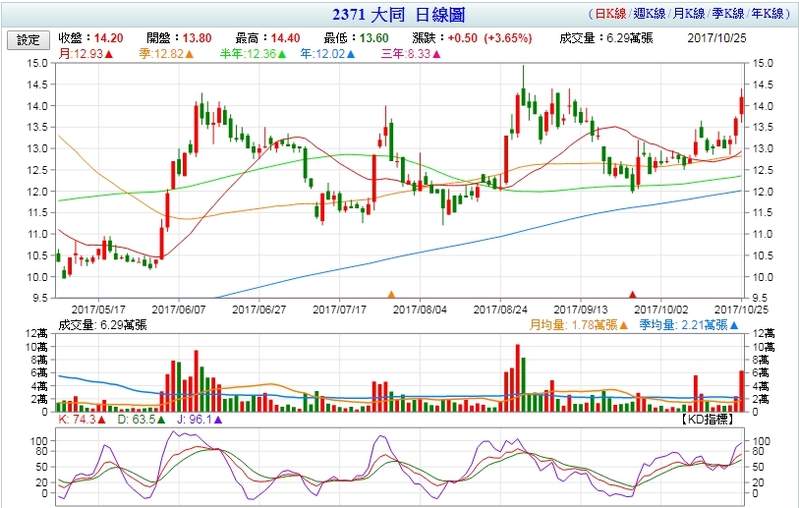Click the red triangle marker on date axis
The width and height of the screenshot is (799, 508).
(x=632, y=295)
